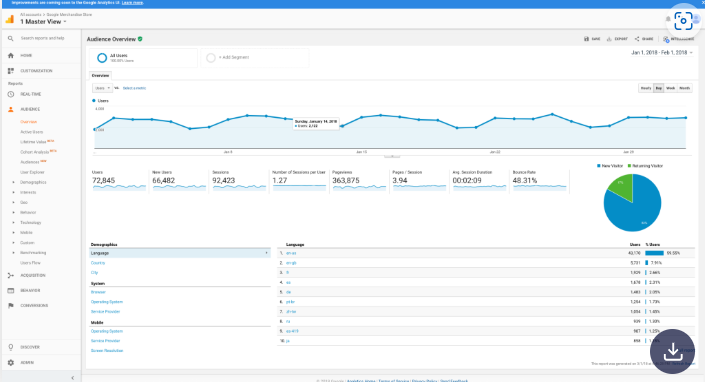The height and width of the screenshot is (382, 705).
Task: Click the January 14 chart data point
Action: point(342,127)
